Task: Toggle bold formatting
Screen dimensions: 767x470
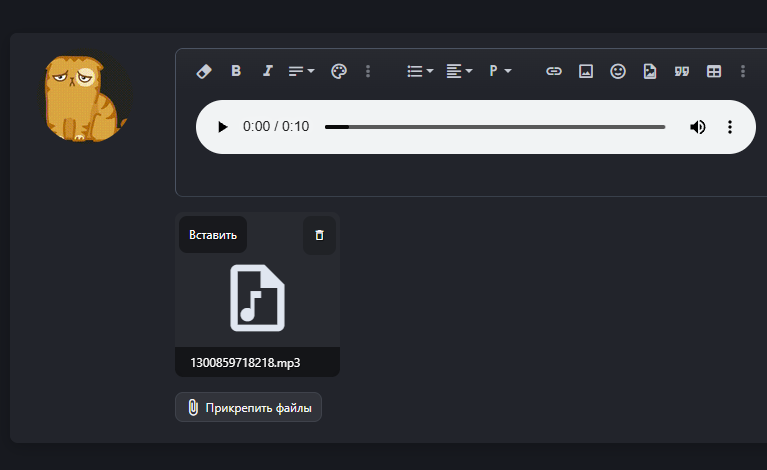Action: (x=236, y=71)
